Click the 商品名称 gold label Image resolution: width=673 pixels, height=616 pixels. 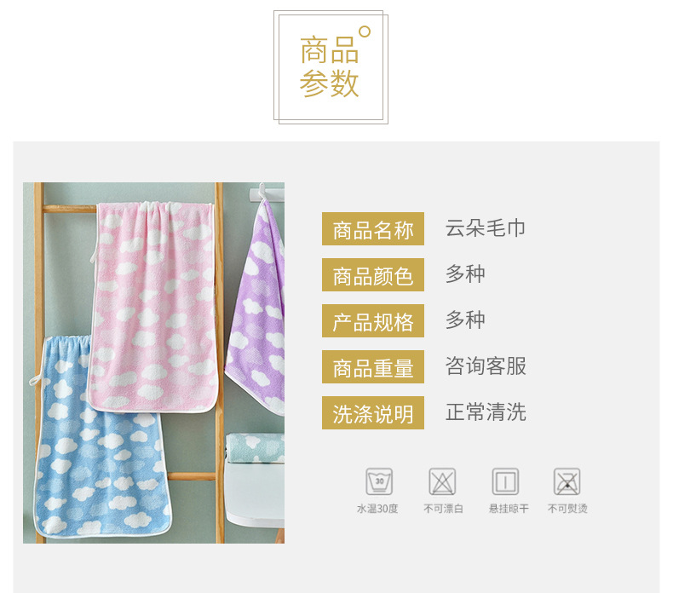pyautogui.click(x=373, y=229)
